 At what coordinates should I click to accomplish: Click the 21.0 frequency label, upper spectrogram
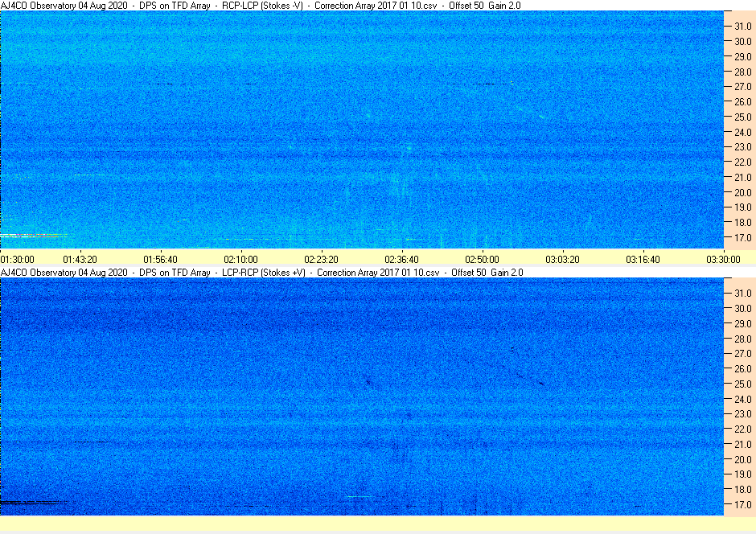click(742, 178)
